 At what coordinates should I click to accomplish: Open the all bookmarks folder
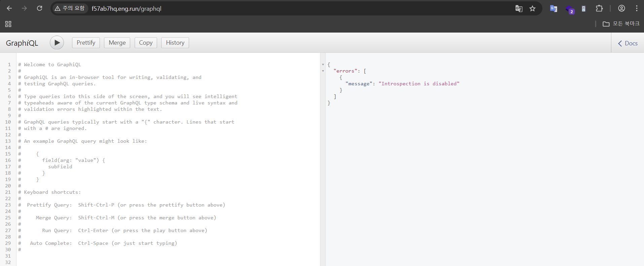click(621, 24)
